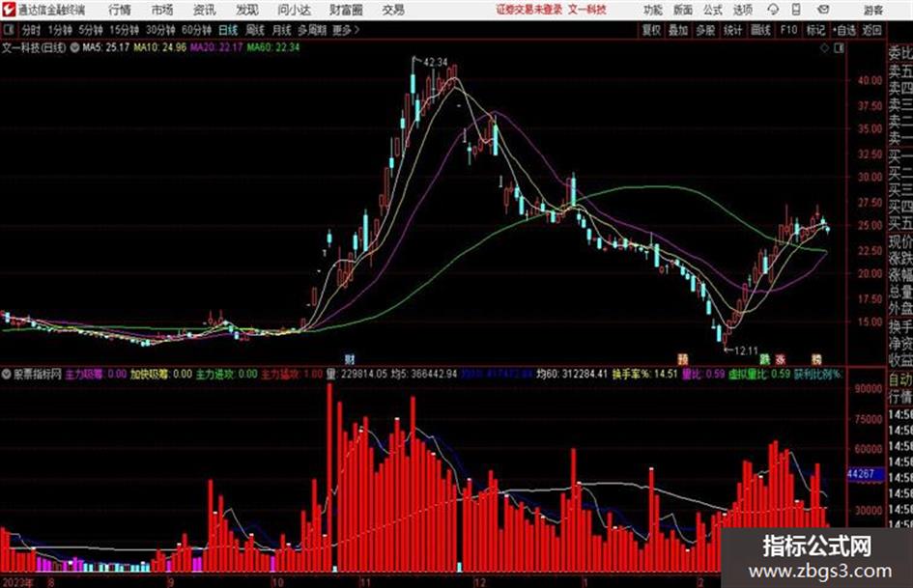The image size is (913, 588).
Task: Click the 统计 statistics toolbar button
Action: tap(733, 30)
